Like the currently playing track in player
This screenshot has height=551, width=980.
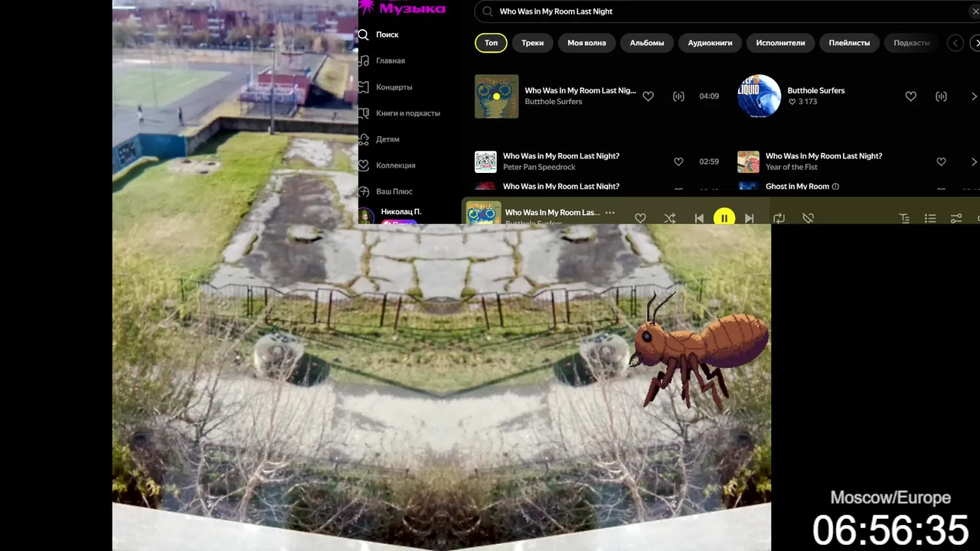tap(640, 218)
